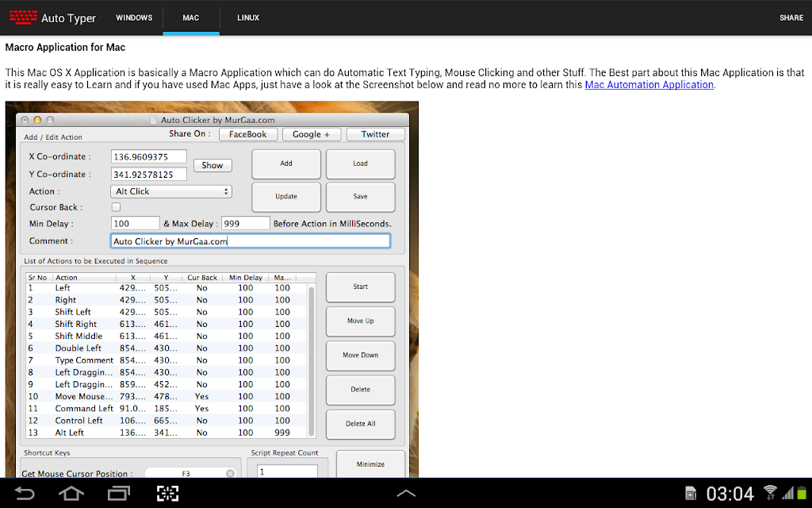The width and height of the screenshot is (812, 508).
Task: Click the Comment text field
Action: pyautogui.click(x=251, y=241)
